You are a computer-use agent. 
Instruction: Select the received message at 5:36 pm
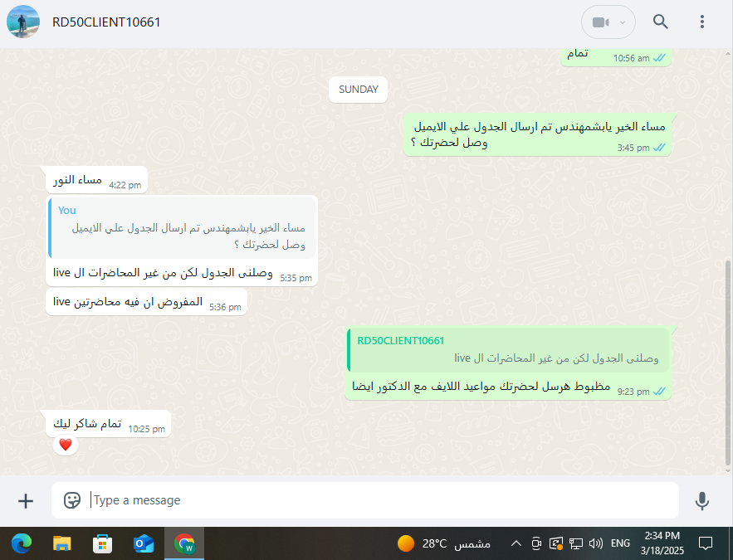(146, 302)
